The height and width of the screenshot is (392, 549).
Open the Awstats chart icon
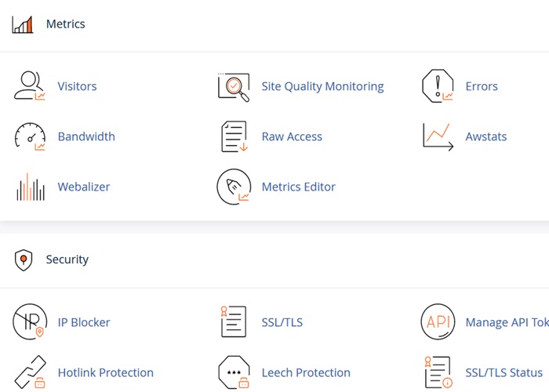(x=437, y=136)
